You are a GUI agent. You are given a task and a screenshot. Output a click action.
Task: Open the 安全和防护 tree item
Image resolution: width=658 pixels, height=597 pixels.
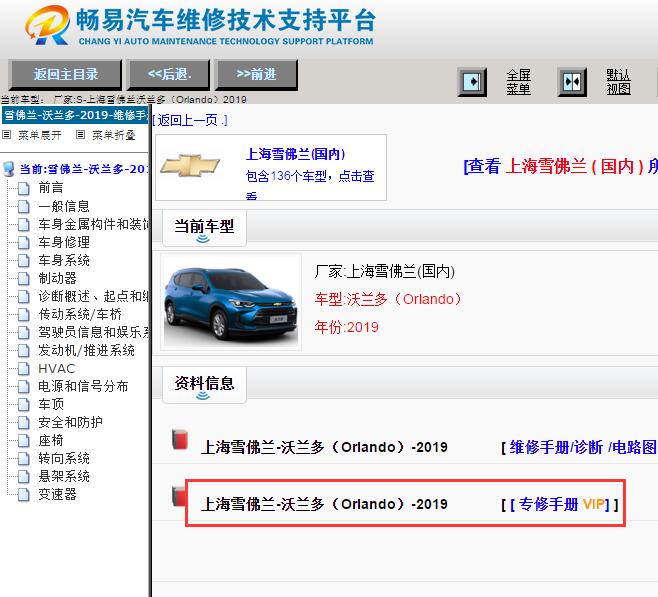(x=70, y=422)
